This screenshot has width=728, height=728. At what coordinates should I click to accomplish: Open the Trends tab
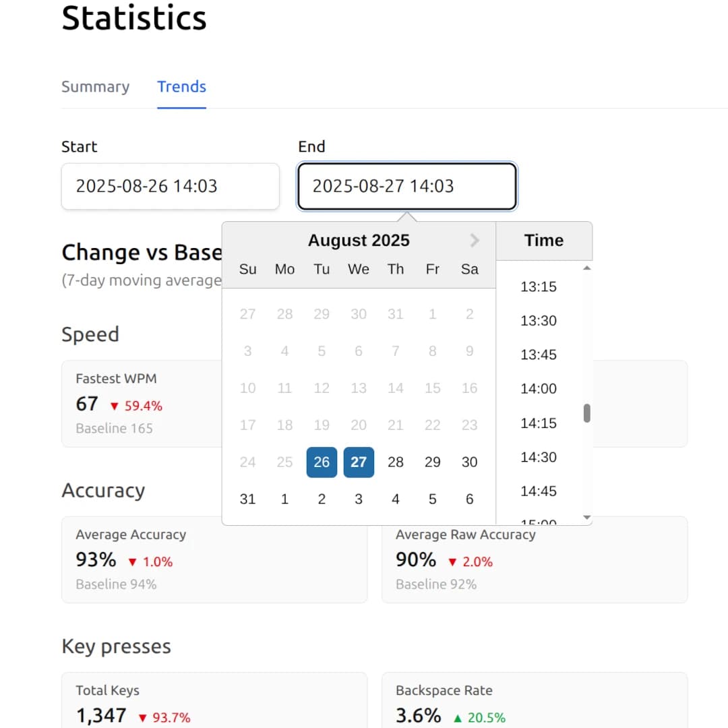tap(181, 87)
